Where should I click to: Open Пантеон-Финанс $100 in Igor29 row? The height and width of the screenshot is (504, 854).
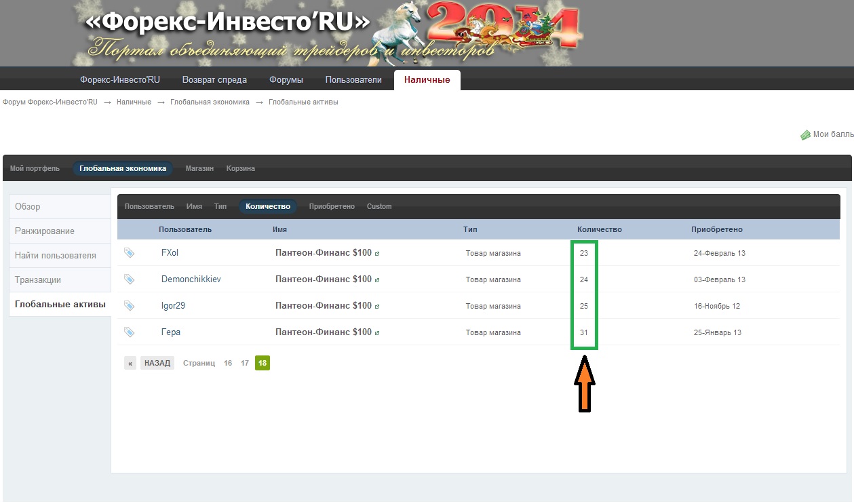tap(324, 305)
